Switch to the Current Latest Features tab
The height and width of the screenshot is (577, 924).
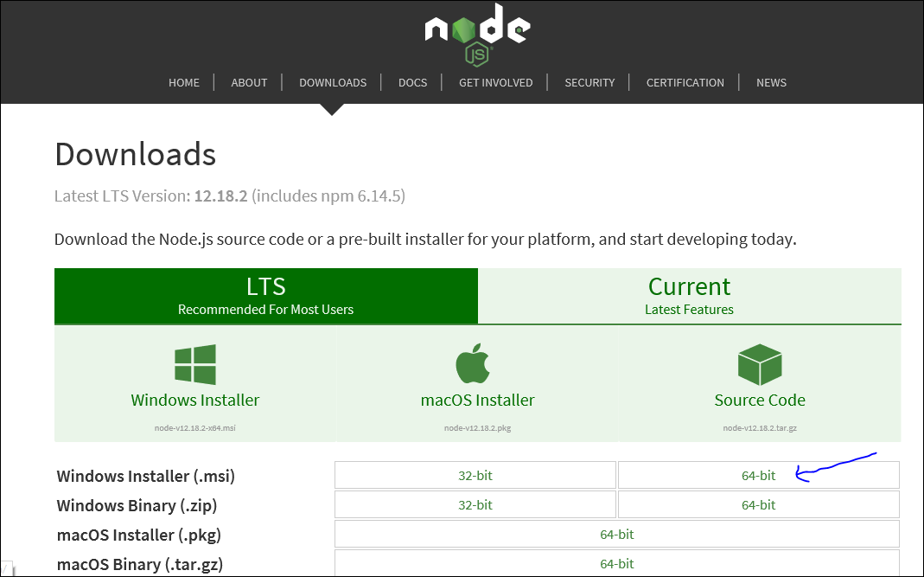pos(690,296)
